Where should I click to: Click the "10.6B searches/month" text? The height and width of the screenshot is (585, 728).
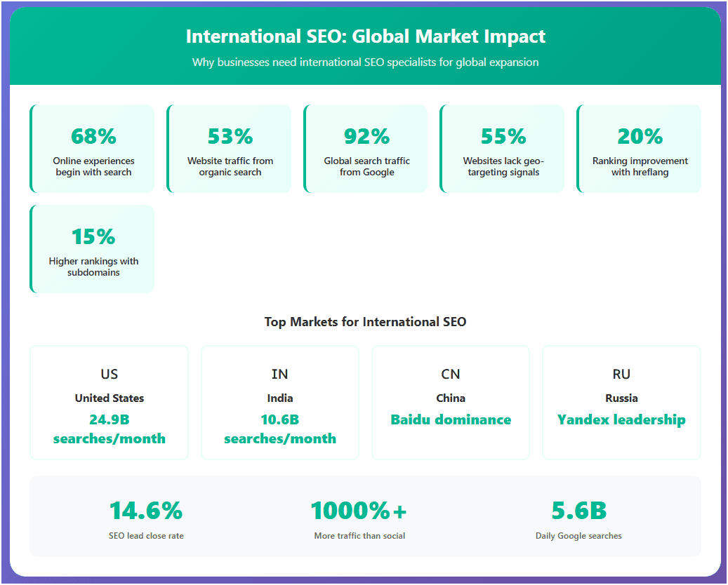(x=279, y=429)
